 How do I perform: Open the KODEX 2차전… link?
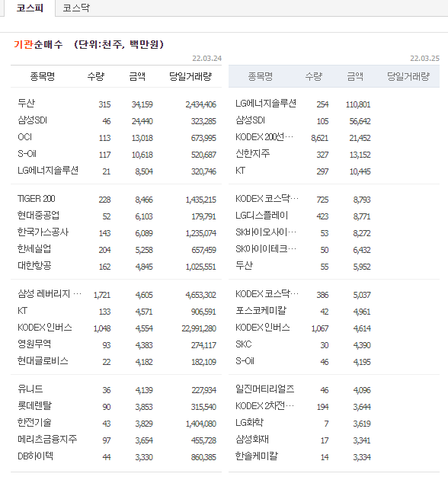click(264, 406)
